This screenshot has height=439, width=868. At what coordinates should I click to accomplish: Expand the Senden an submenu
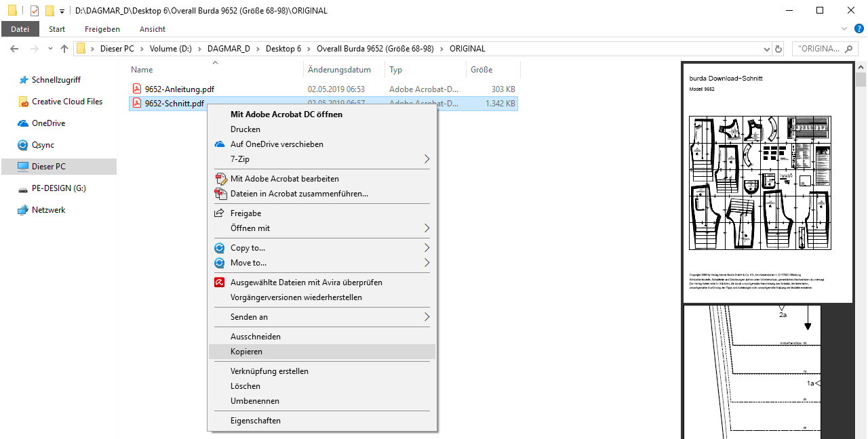(x=427, y=317)
